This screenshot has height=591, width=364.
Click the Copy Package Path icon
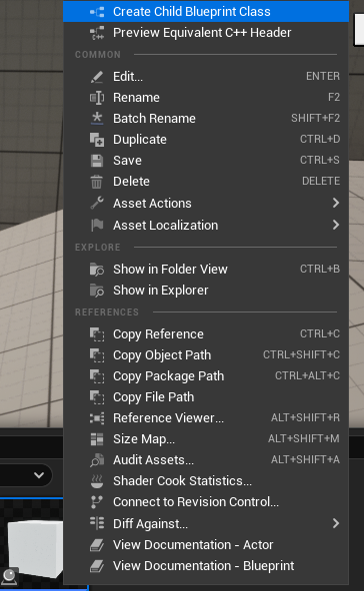(97, 376)
